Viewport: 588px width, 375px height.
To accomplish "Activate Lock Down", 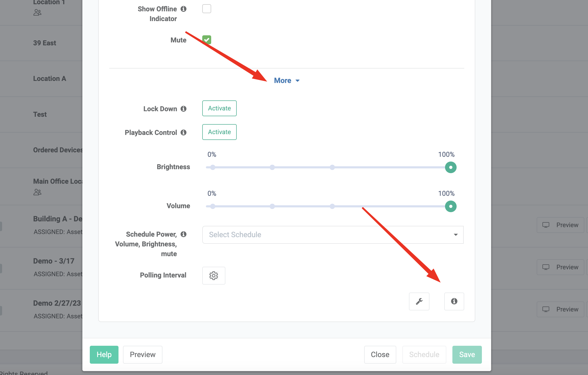I will coord(219,108).
